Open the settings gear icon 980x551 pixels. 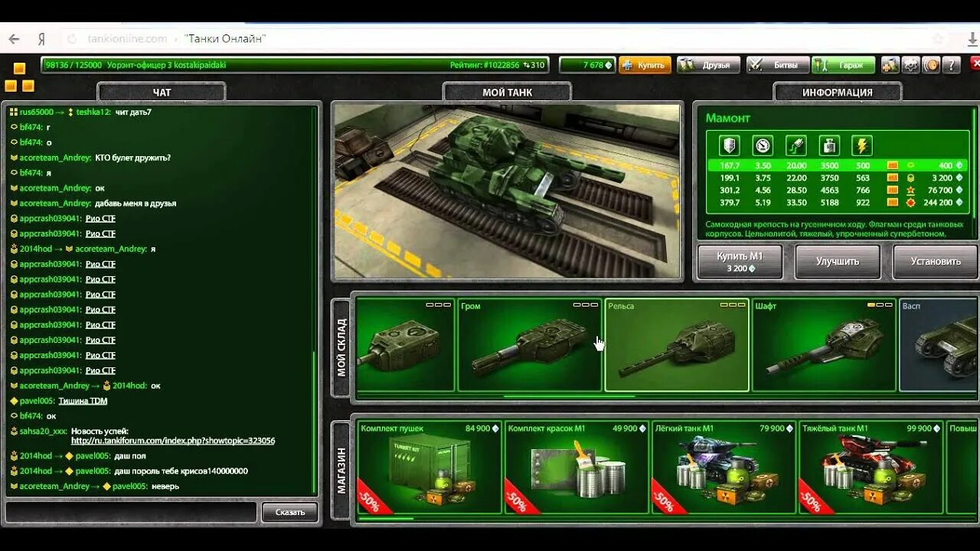pyautogui.click(x=910, y=65)
